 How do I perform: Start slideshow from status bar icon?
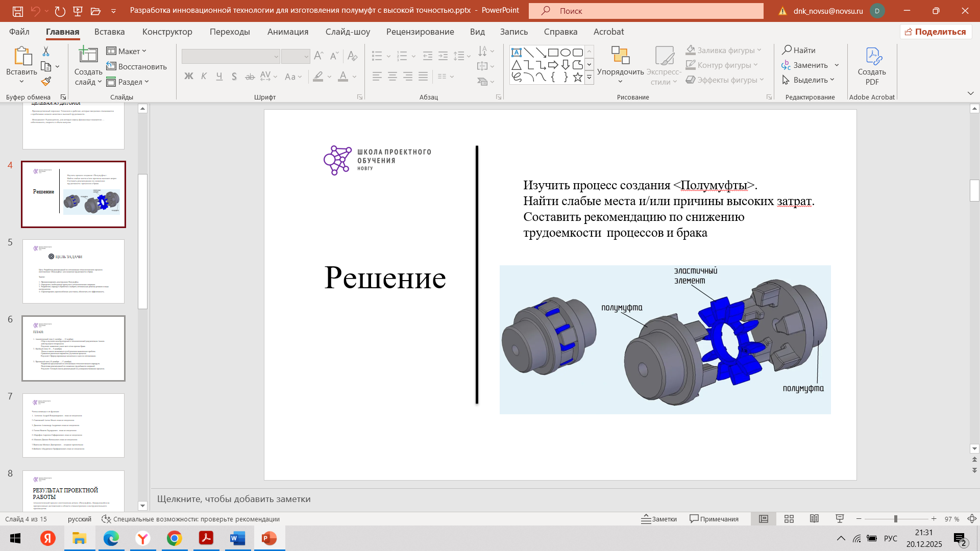pyautogui.click(x=840, y=519)
